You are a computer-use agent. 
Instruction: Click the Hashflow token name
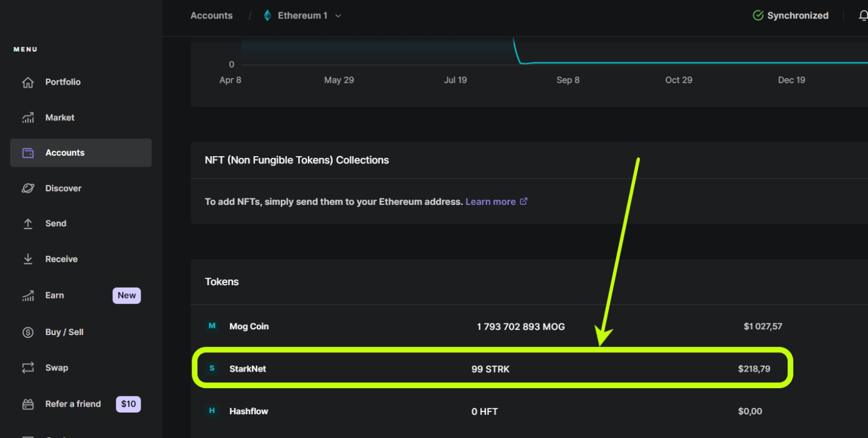(x=249, y=411)
